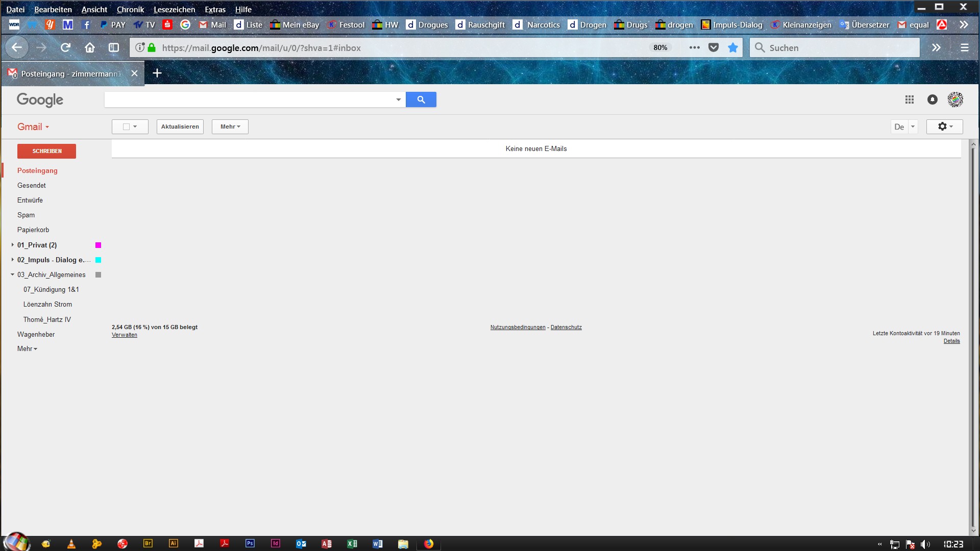
Task: Open the Google apps grid
Action: (909, 99)
